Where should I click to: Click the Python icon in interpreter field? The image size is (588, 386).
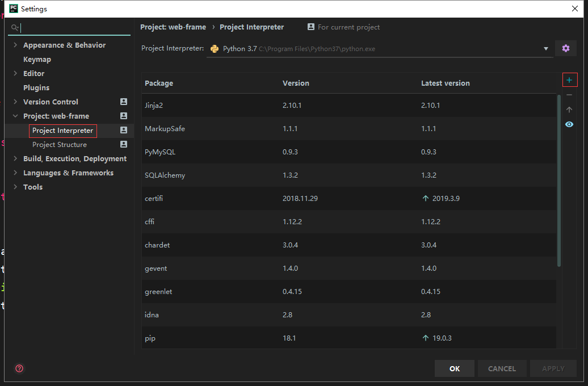[x=215, y=49]
